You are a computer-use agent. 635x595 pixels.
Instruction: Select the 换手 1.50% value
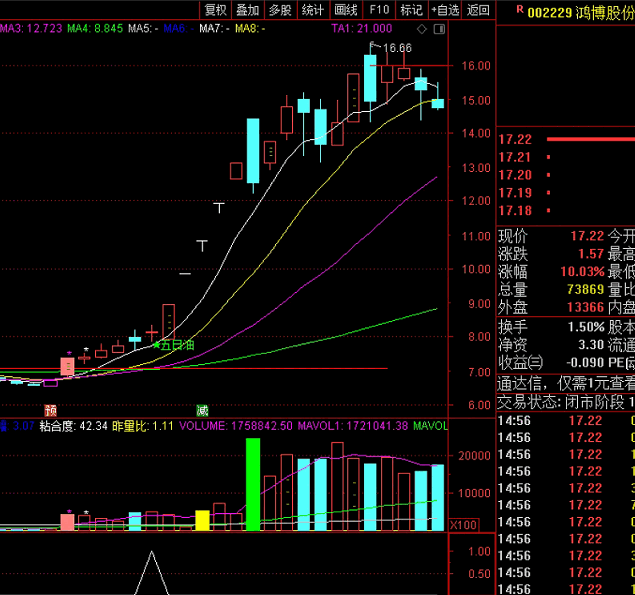[x=586, y=327]
